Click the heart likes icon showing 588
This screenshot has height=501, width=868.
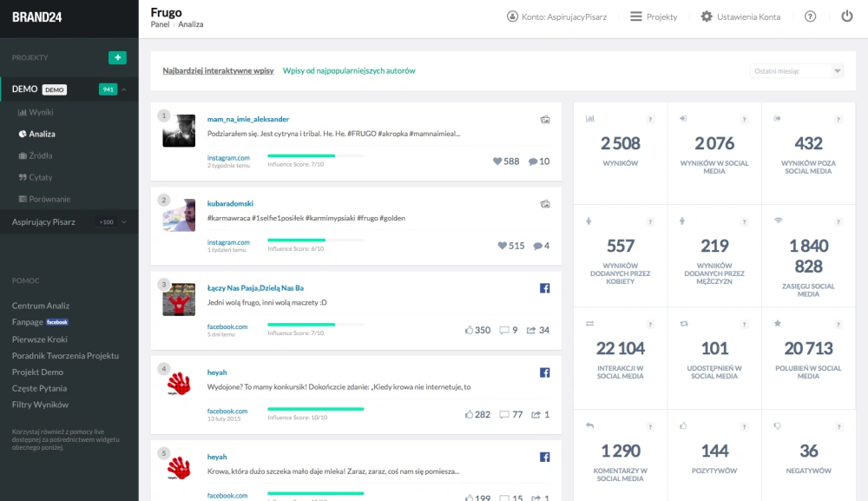498,162
